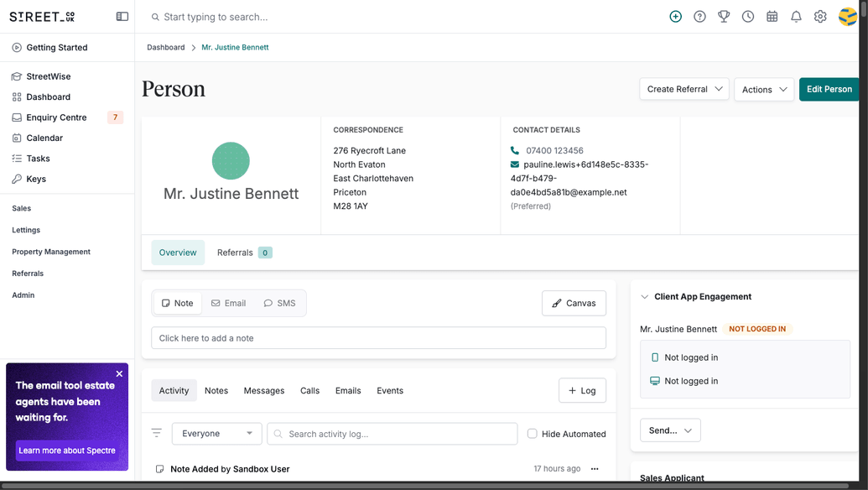Click the Edit Person button
Viewport: 868px width, 490px height.
(x=829, y=89)
